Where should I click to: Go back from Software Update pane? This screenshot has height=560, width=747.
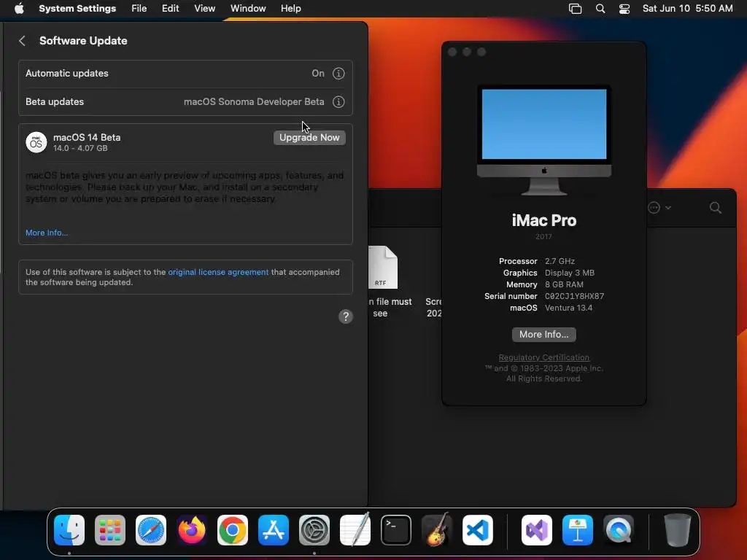coord(22,41)
